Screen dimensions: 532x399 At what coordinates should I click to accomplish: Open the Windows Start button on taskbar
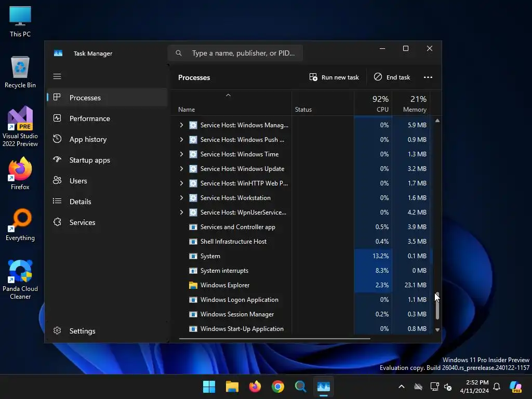coord(209,387)
